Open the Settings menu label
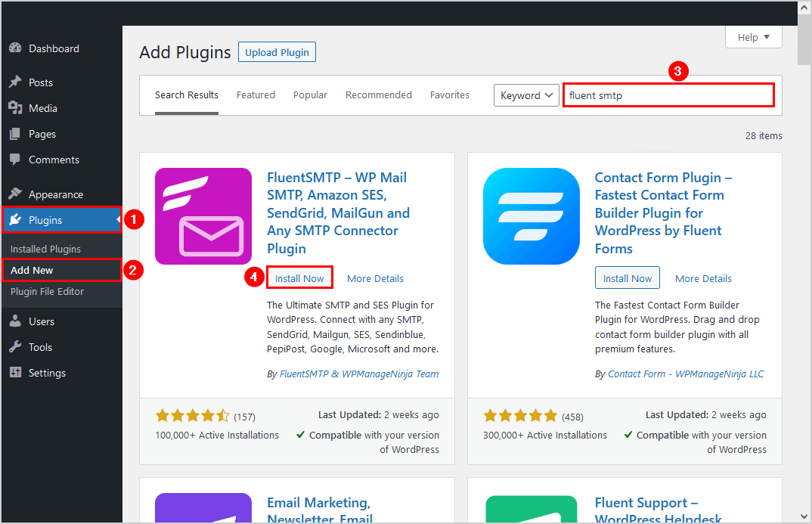The width and height of the screenshot is (812, 524). coord(47,373)
